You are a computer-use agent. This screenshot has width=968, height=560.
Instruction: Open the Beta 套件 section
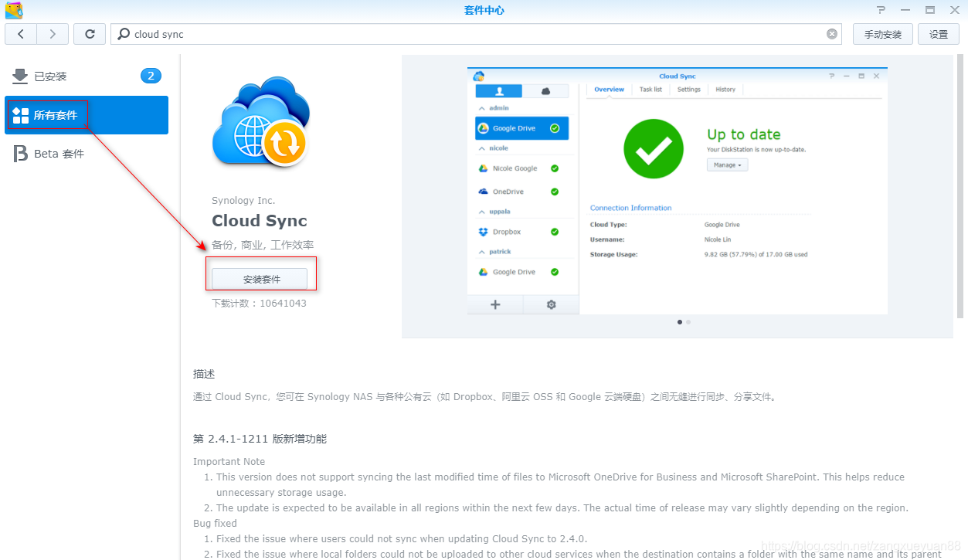click(x=87, y=154)
